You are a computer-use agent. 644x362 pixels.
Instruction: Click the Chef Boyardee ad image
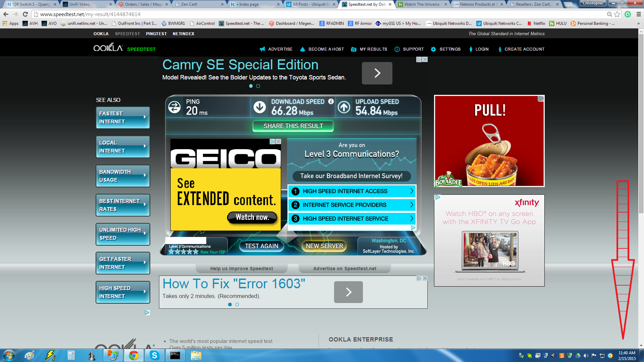coord(489,141)
